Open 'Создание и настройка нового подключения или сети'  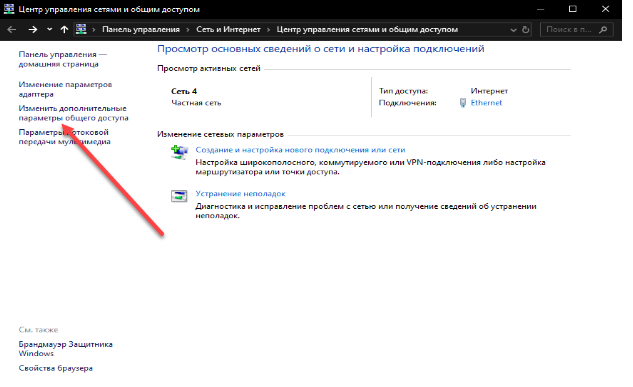(x=300, y=150)
